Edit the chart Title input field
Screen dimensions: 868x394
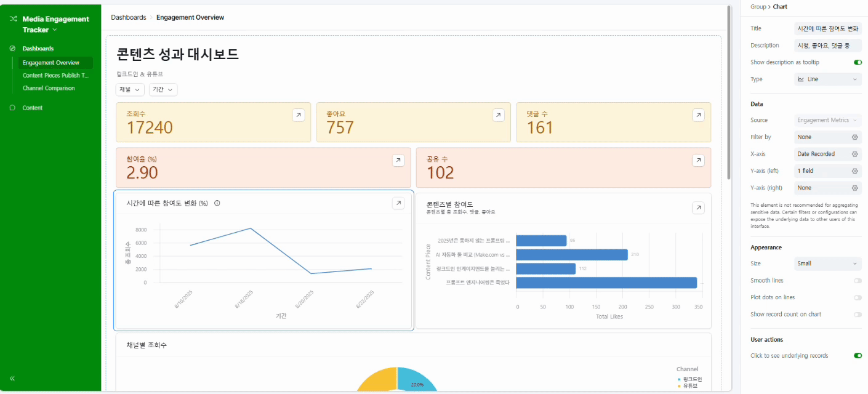pos(828,28)
